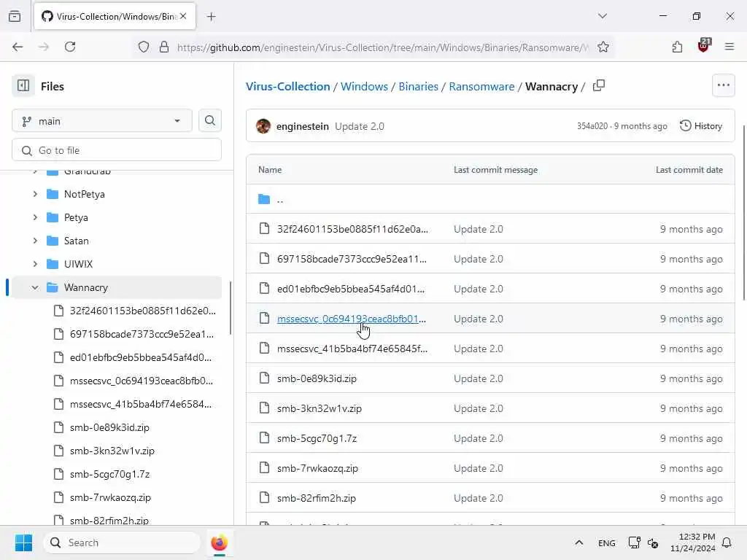The width and height of the screenshot is (747, 560).
Task: Go to Binaries breadcrumb folder
Action: pyautogui.click(x=418, y=86)
